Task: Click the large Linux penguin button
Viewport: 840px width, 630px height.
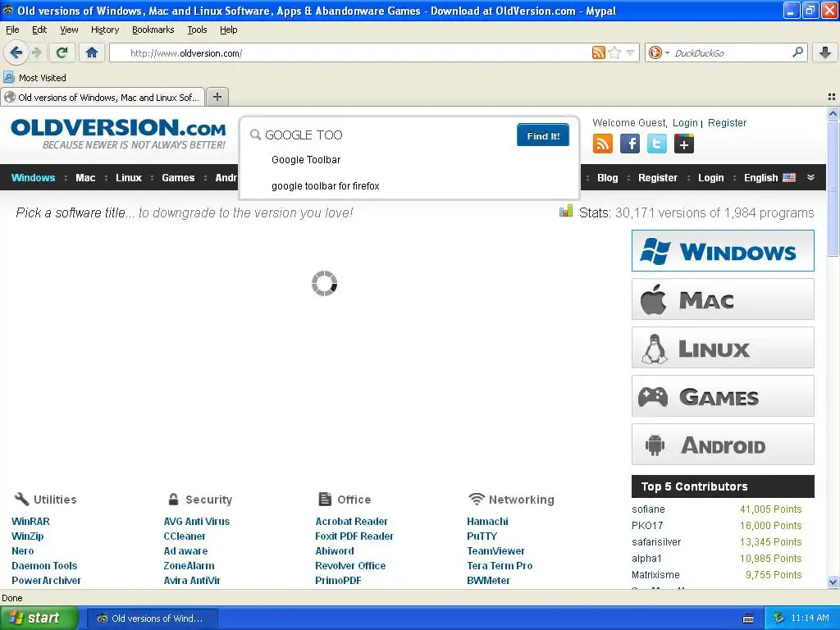Action: [723, 348]
